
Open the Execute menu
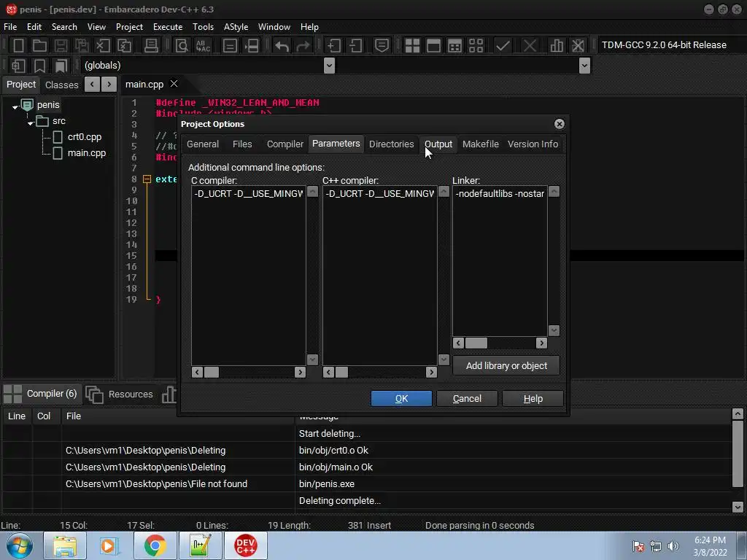[168, 27]
